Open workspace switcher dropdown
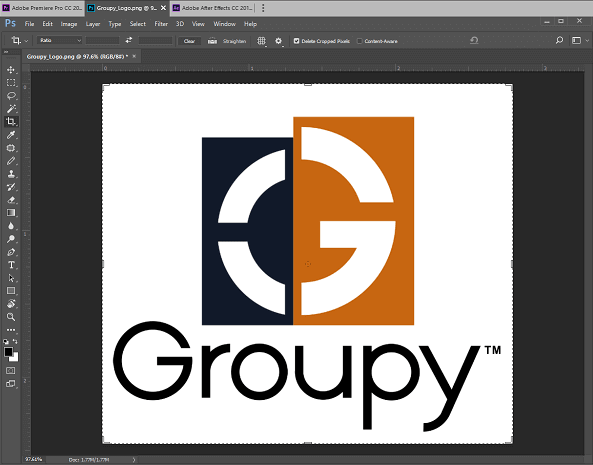 [x=579, y=40]
